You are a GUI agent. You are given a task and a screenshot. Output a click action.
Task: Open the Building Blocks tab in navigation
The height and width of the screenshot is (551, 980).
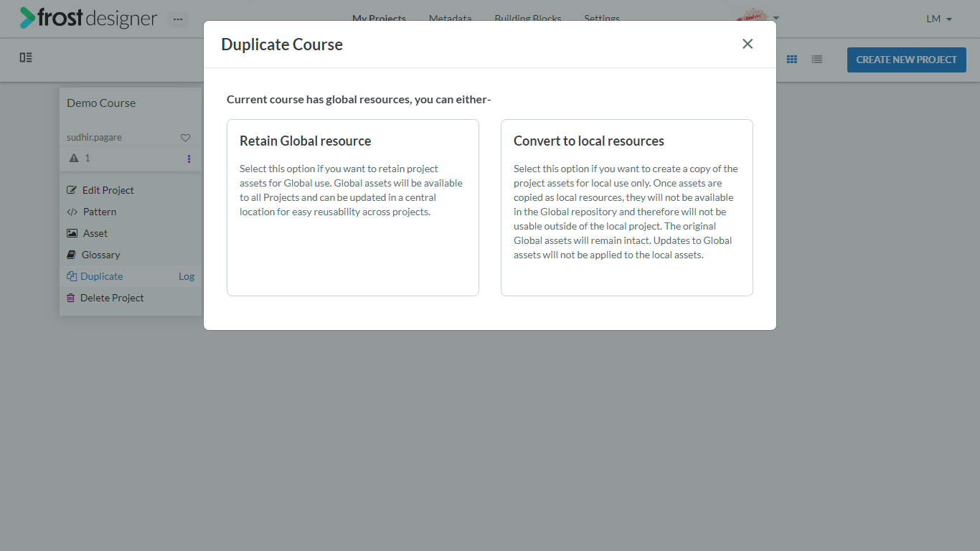coord(528,19)
